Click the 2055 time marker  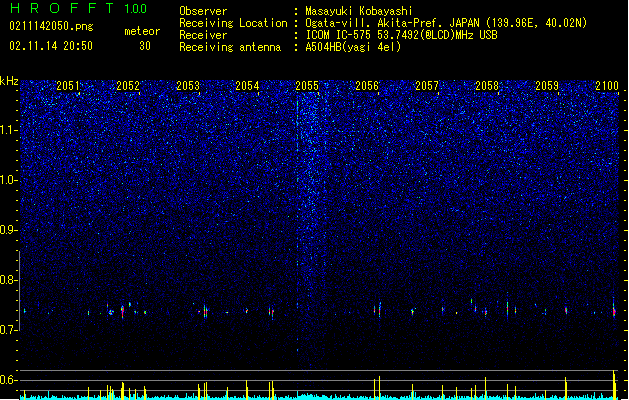[x=307, y=86]
